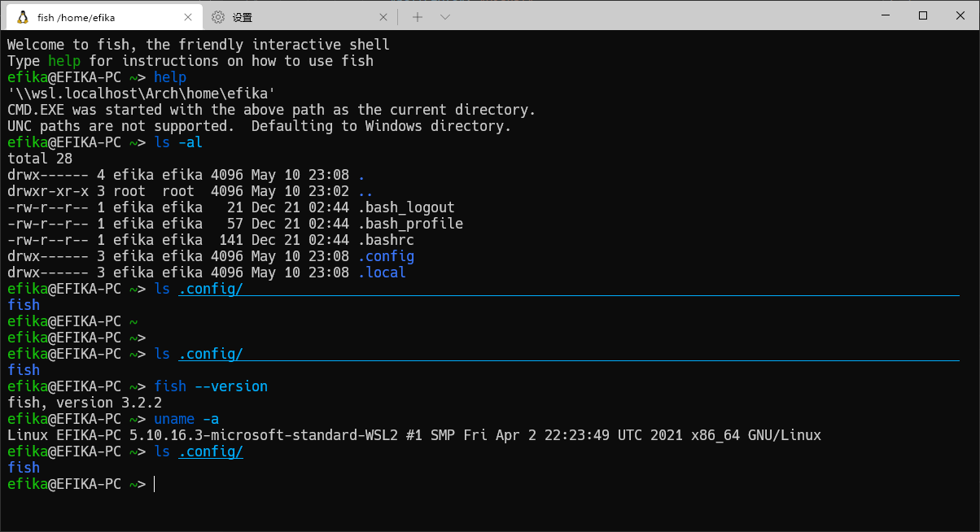Open a new tab with the plus button
This screenshot has width=980, height=532.
(x=418, y=17)
